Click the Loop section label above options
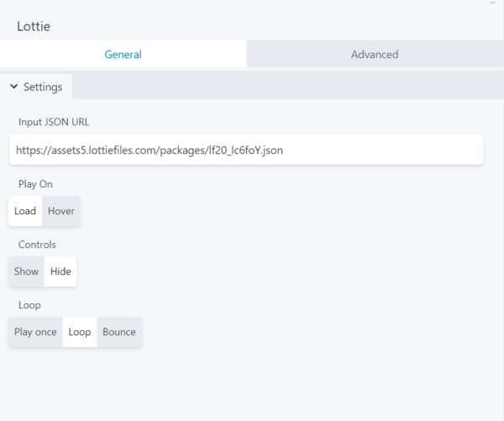 point(29,305)
